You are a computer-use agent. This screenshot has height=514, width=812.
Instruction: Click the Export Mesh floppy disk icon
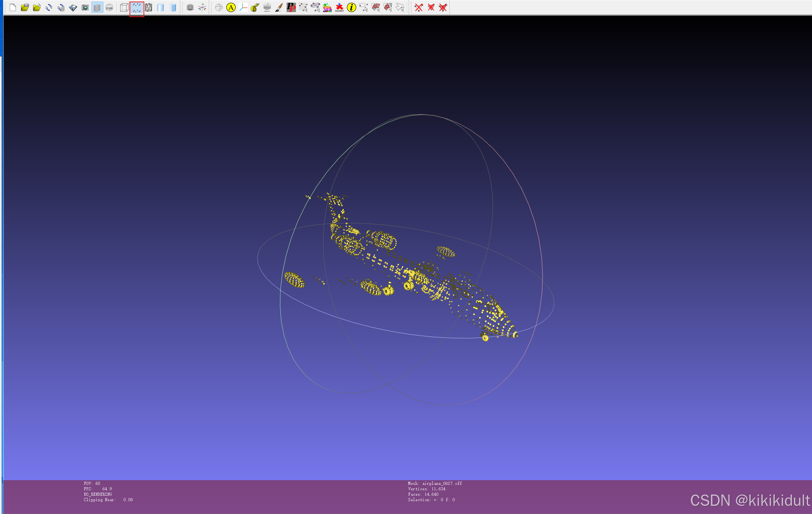[73, 7]
